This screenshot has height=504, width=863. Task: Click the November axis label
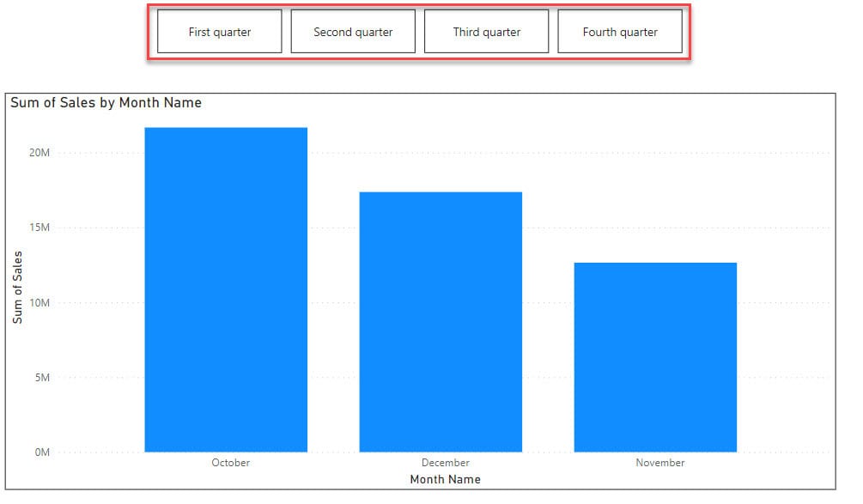pos(659,463)
